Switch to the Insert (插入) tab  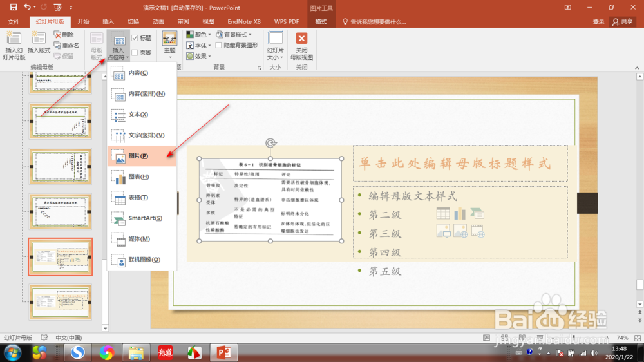[x=108, y=22]
